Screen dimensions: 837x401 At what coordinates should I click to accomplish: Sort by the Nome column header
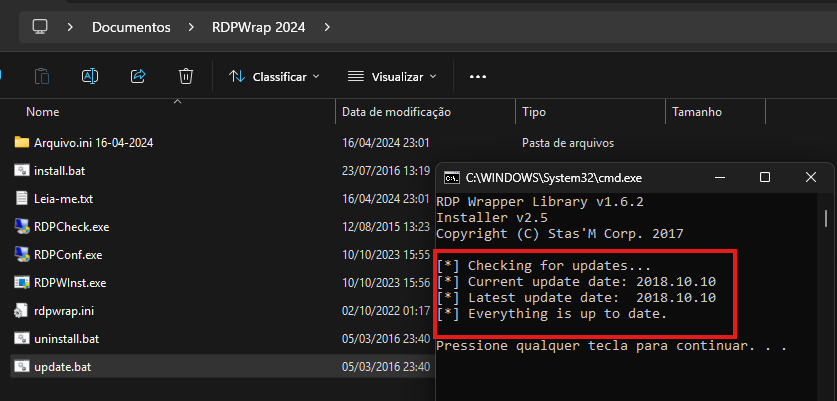pos(43,112)
